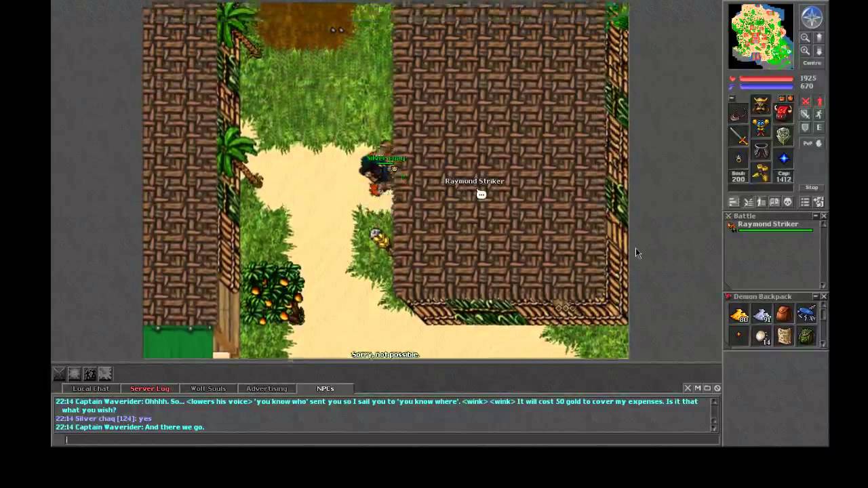This screenshot has width=868, height=488.
Task: Open the spellbook quest log icon
Action: tap(774, 201)
